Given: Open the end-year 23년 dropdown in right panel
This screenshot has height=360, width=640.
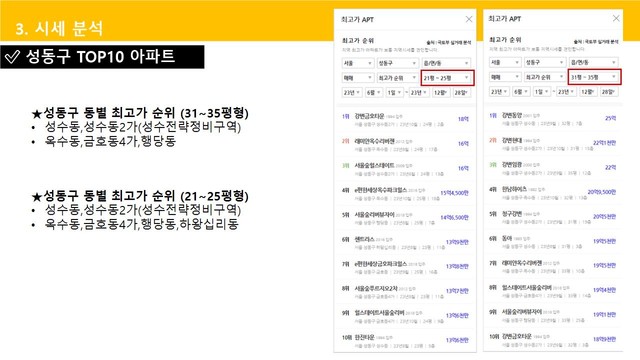Looking at the screenshot, I should pos(567,92).
